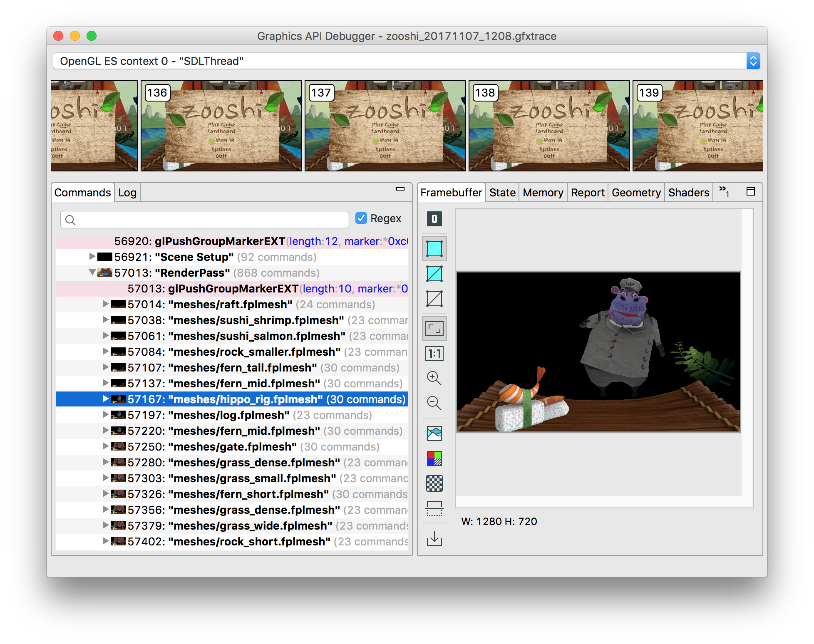Select 57326 meshes/fern_short.fplmesh row
Viewport: 814px width, 644px height.
(232, 494)
